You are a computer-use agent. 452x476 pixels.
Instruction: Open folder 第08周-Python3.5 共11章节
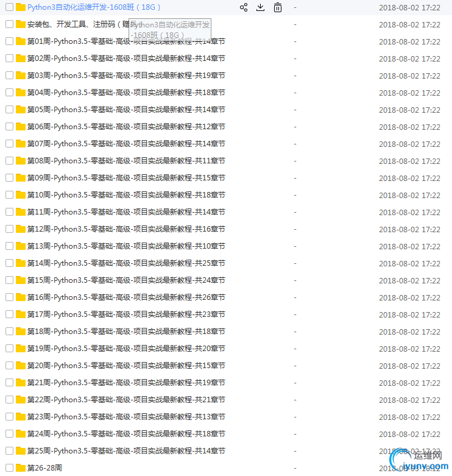pyautogui.click(x=126, y=160)
